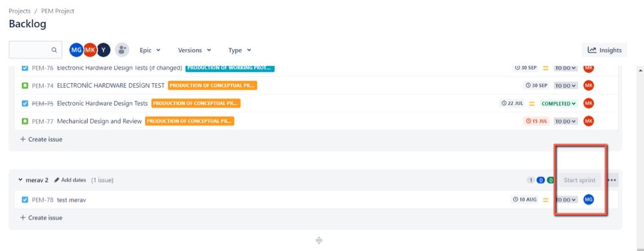Open the Projects breadcrumb link
Image resolution: width=644 pixels, height=251 pixels.
point(20,11)
